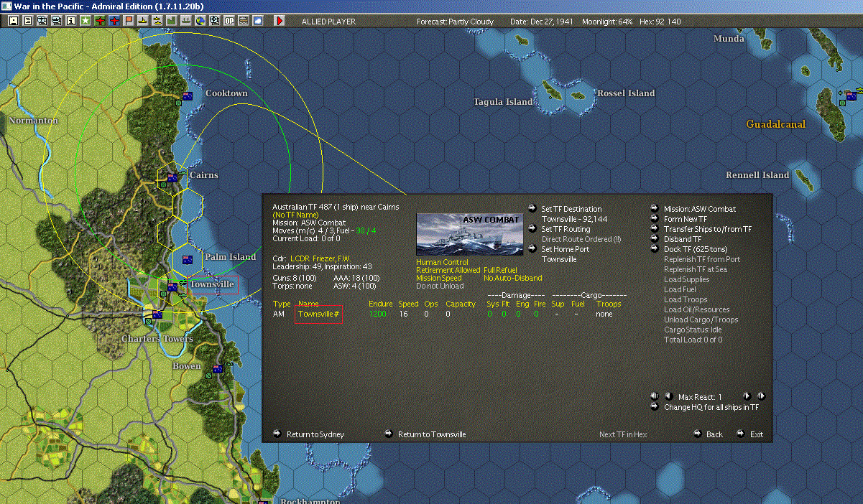The height and width of the screenshot is (504, 863).
Task: Click the Townsville base flag on map
Action: click(172, 287)
